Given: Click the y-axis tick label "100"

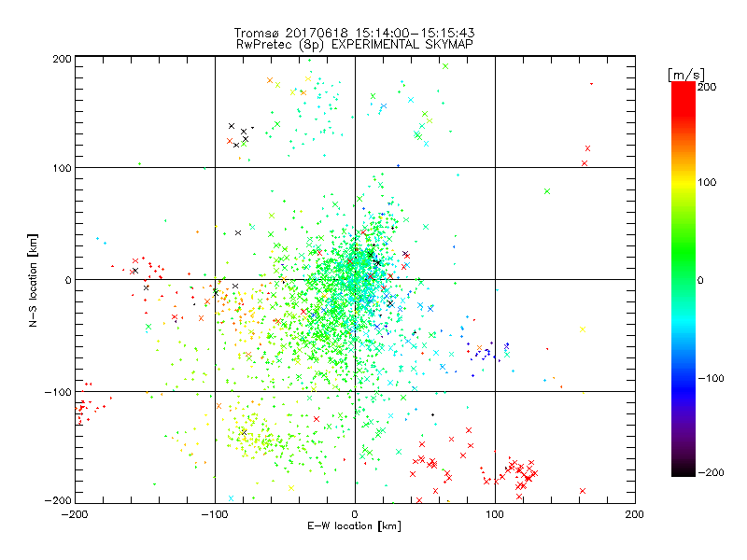Looking at the screenshot, I should (62, 168).
